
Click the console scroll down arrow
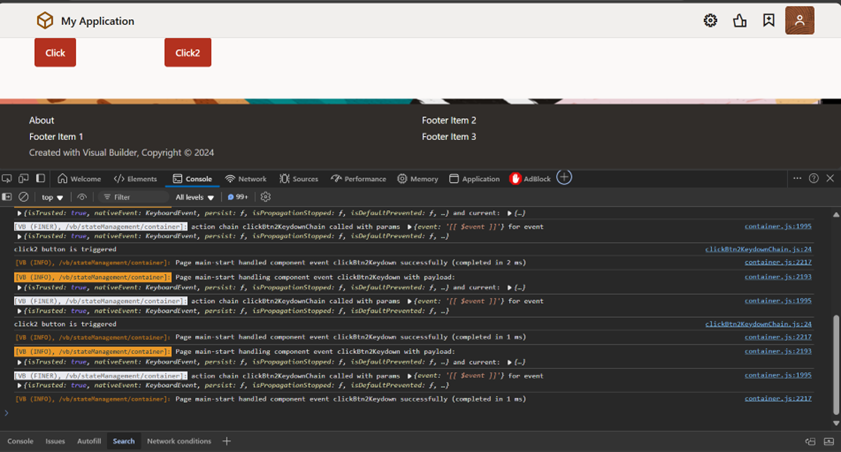pyautogui.click(x=836, y=423)
